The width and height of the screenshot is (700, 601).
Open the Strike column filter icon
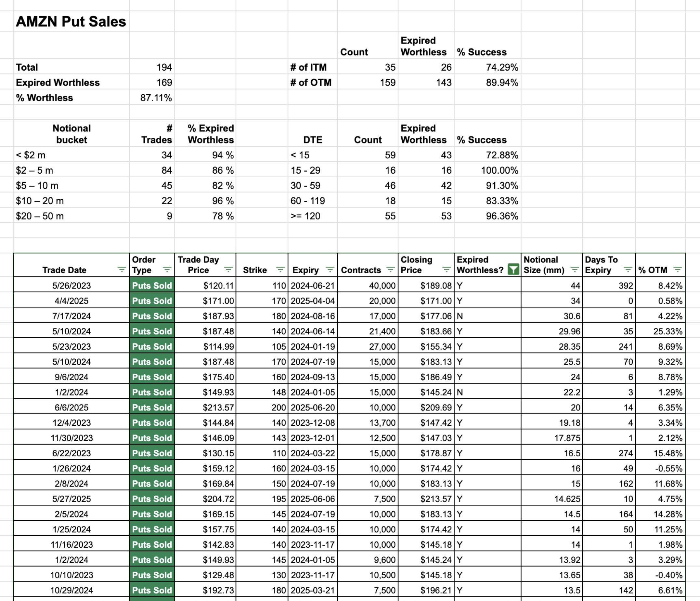pos(280,269)
